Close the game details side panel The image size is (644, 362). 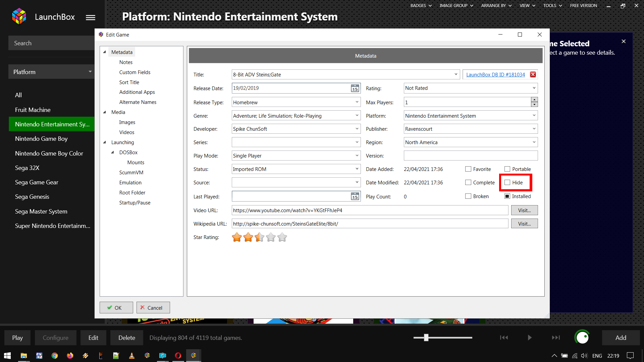tap(624, 41)
